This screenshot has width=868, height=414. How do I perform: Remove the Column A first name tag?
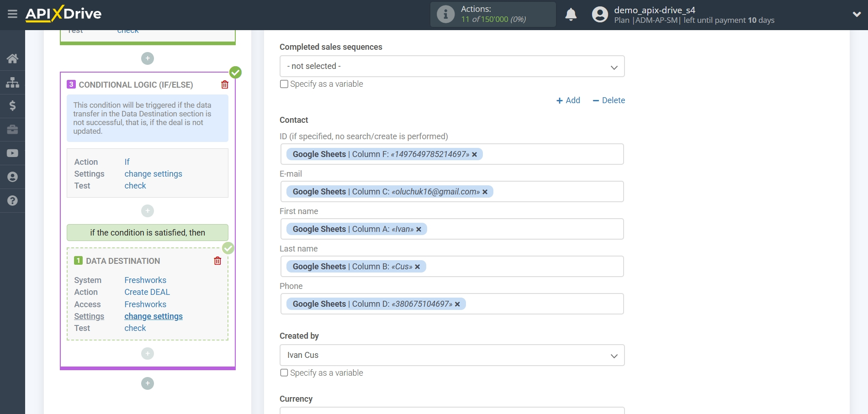coord(419,230)
